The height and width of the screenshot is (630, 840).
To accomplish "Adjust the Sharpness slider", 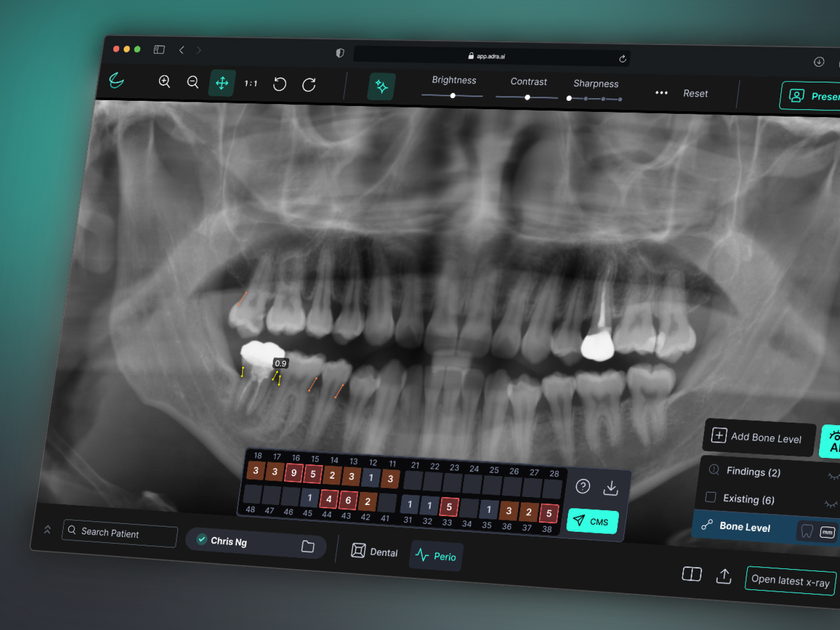I will coord(595,99).
